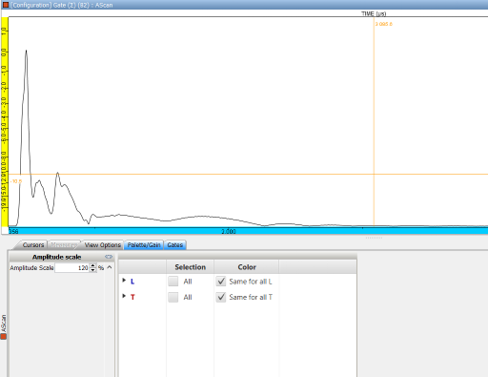Click the blue L wave-type icon
The height and width of the screenshot is (377, 488).
point(132,282)
